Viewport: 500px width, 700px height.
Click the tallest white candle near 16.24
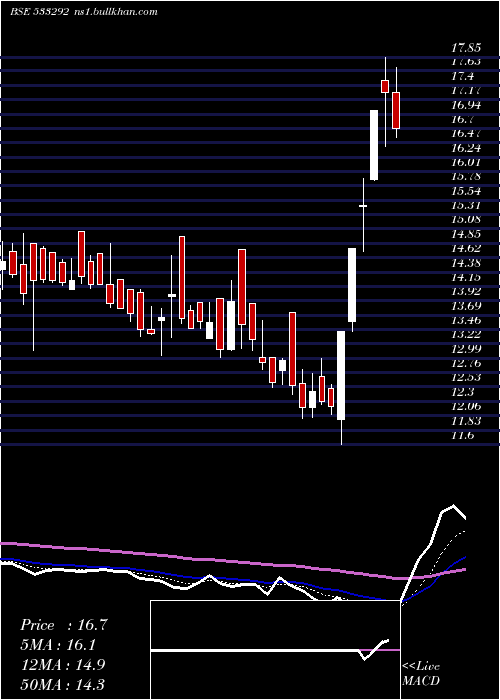(374, 145)
